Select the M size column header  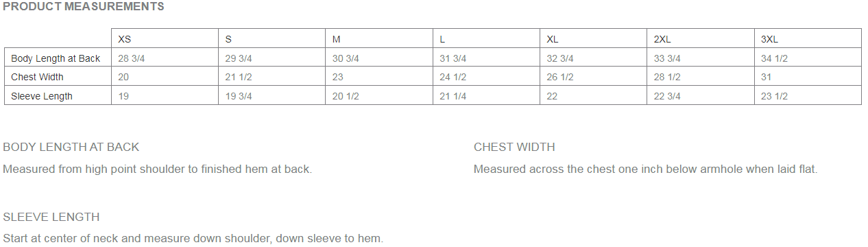point(336,40)
